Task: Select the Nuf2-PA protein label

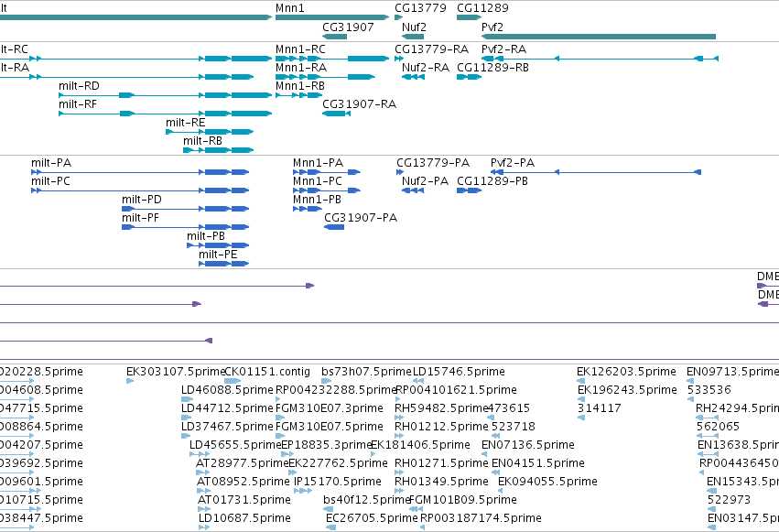Action: (426, 181)
